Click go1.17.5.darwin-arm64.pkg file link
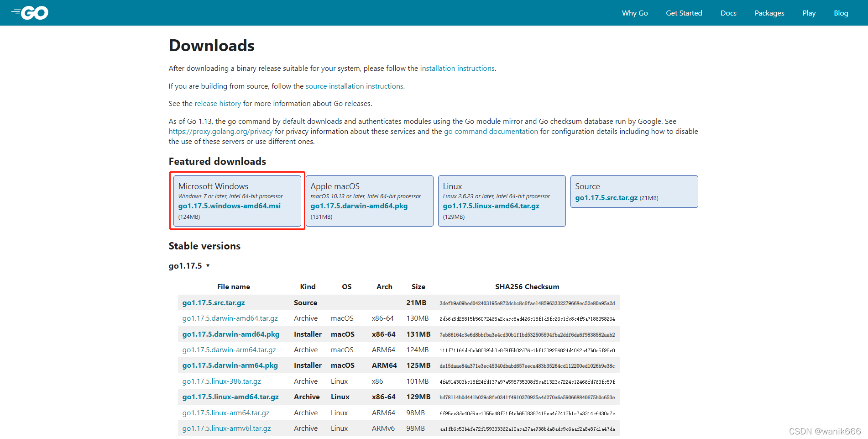868x439 pixels. click(230, 365)
